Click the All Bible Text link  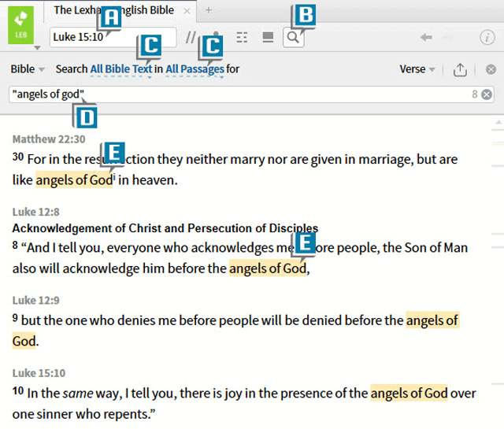120,69
